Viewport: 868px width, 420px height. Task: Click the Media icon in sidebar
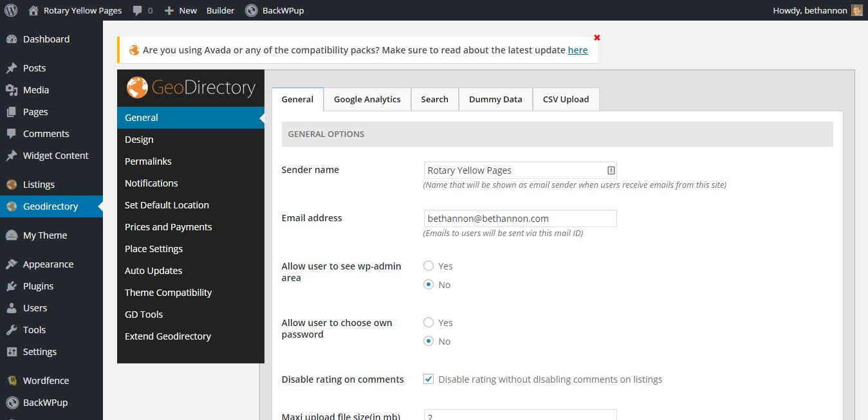[x=12, y=90]
